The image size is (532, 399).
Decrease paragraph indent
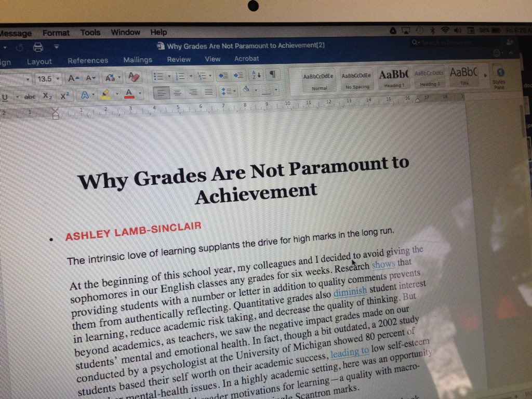(223, 76)
